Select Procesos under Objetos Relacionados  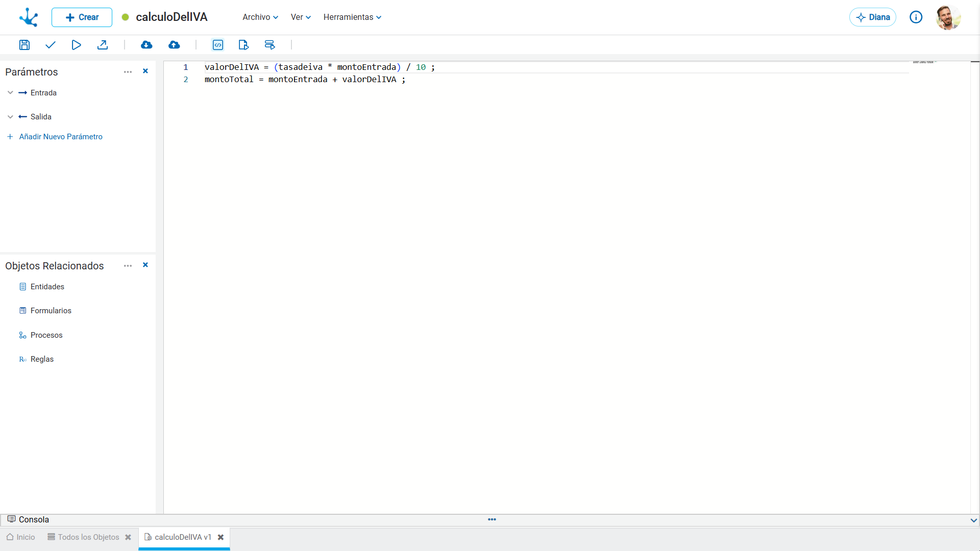pyautogui.click(x=46, y=335)
